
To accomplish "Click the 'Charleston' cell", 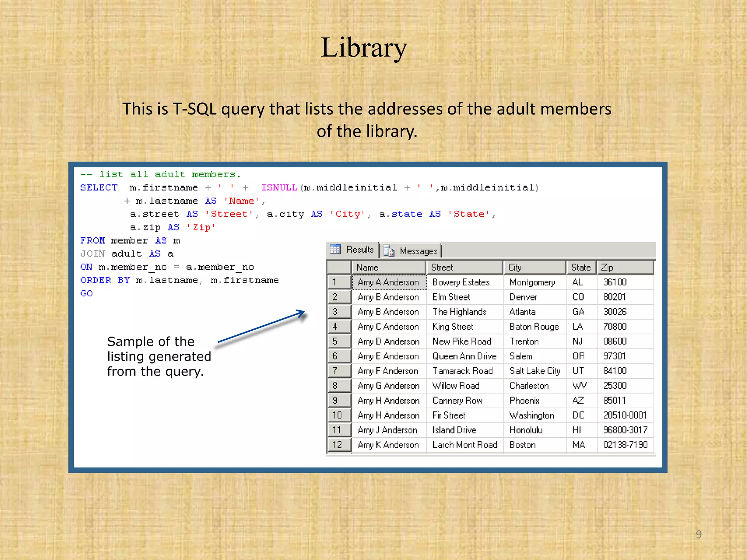I will click(535, 386).
